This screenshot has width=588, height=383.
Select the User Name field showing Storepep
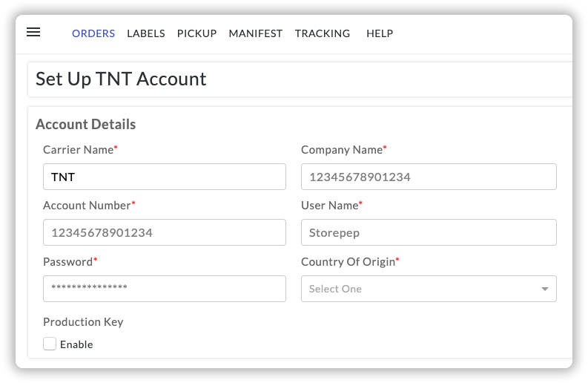(429, 232)
